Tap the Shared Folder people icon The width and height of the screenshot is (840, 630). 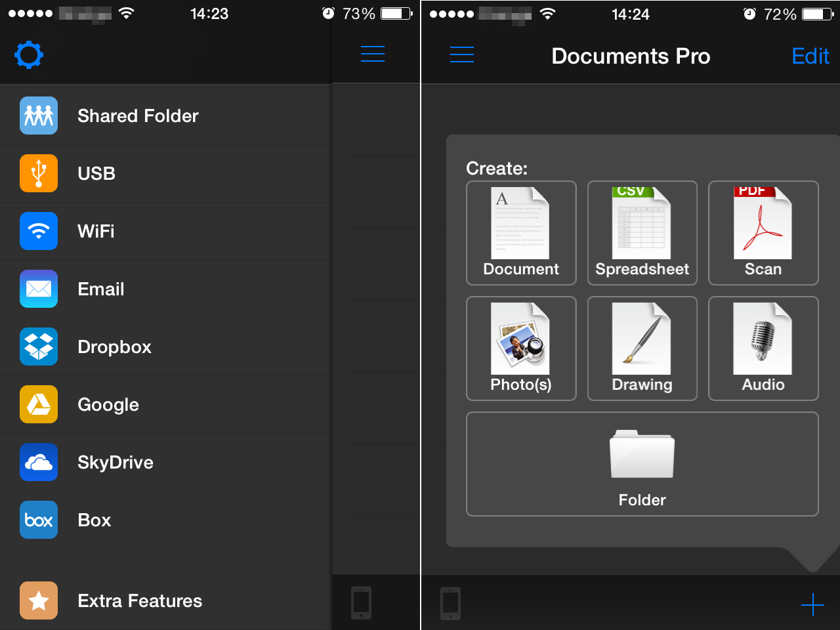pyautogui.click(x=39, y=115)
